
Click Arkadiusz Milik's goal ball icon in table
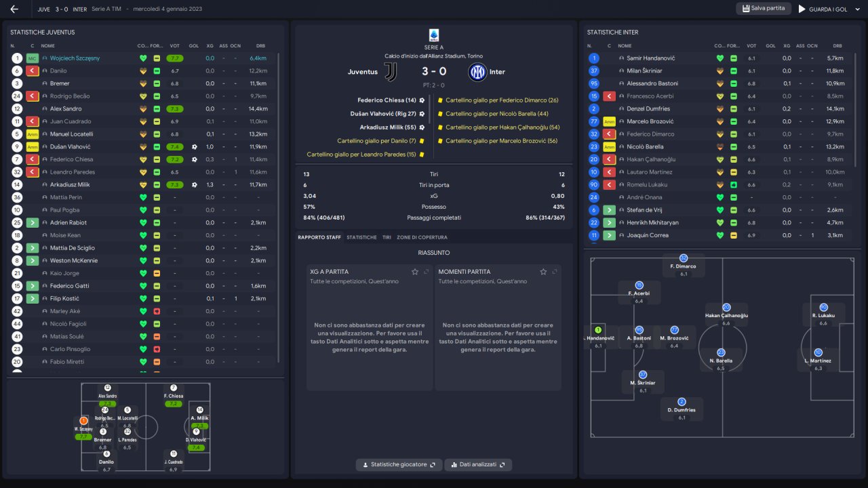[x=194, y=185]
